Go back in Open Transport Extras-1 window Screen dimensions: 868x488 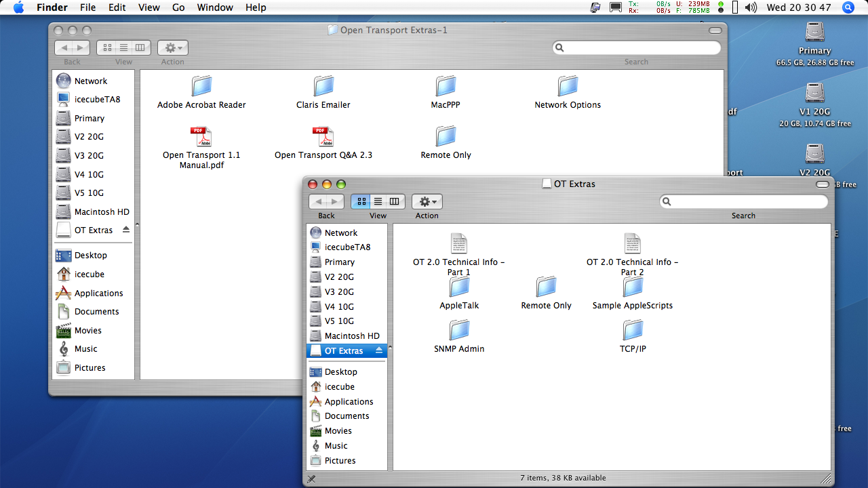(64, 47)
